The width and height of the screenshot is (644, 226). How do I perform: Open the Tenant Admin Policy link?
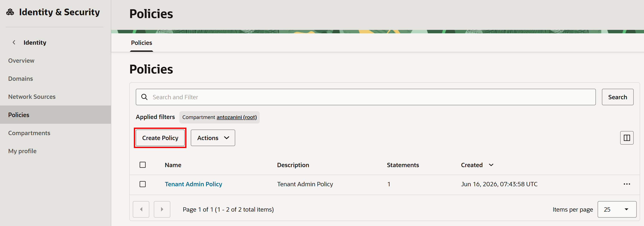(193, 184)
